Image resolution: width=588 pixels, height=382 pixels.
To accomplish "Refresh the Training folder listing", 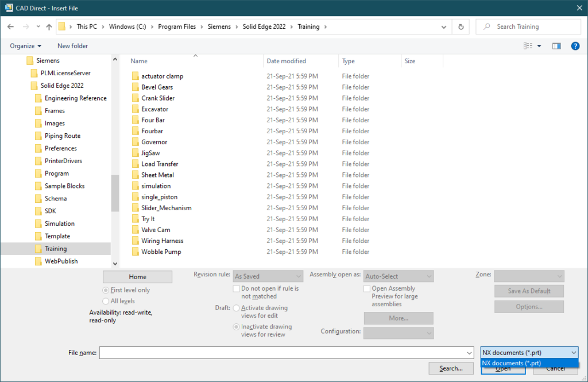I will [461, 26].
